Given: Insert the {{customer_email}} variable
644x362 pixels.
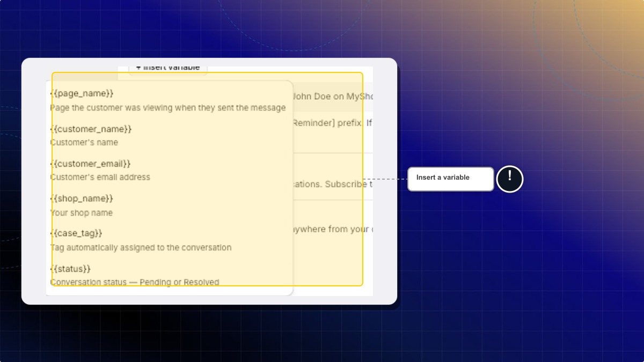Looking at the screenshot, I should click(91, 164).
